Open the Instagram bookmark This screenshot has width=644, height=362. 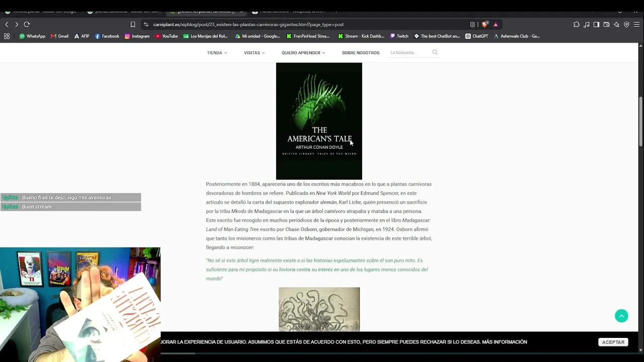coord(137,36)
